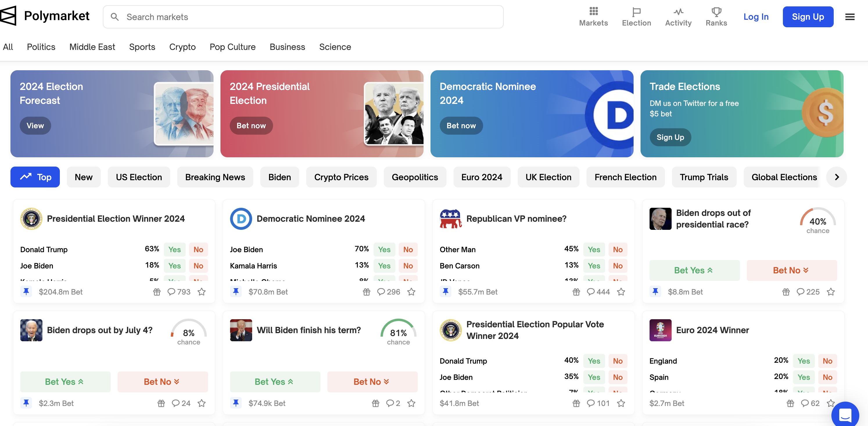Star the Biden drops out by July 4 market
Viewport: 868px width, 426px height.
[x=202, y=403]
